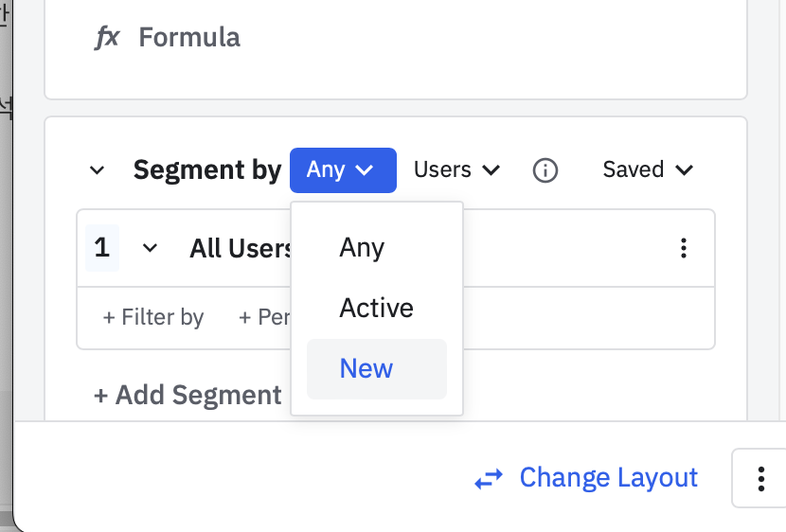
Task: Select Active from the dropdown menu
Action: click(x=377, y=309)
